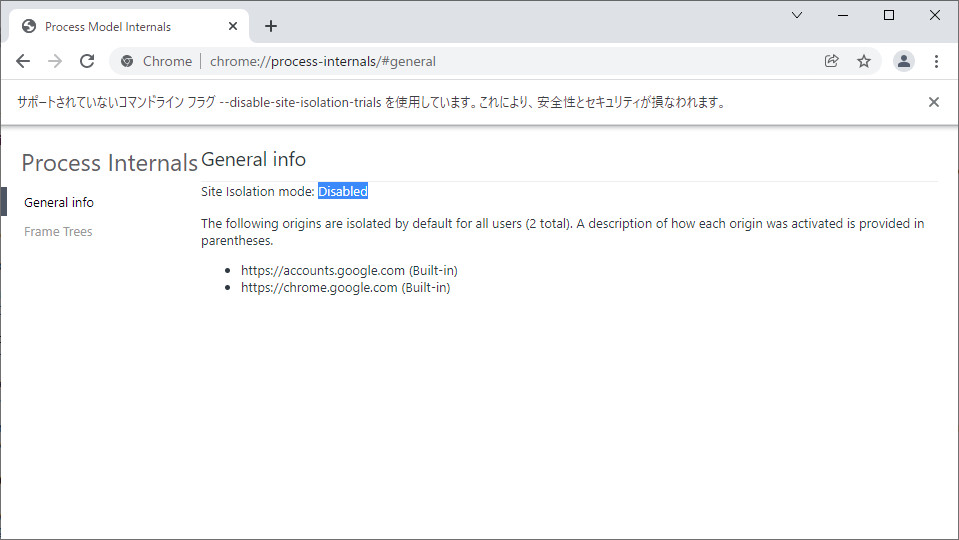Close the Process Model Internals tab
This screenshot has height=540, width=959.
click(232, 26)
